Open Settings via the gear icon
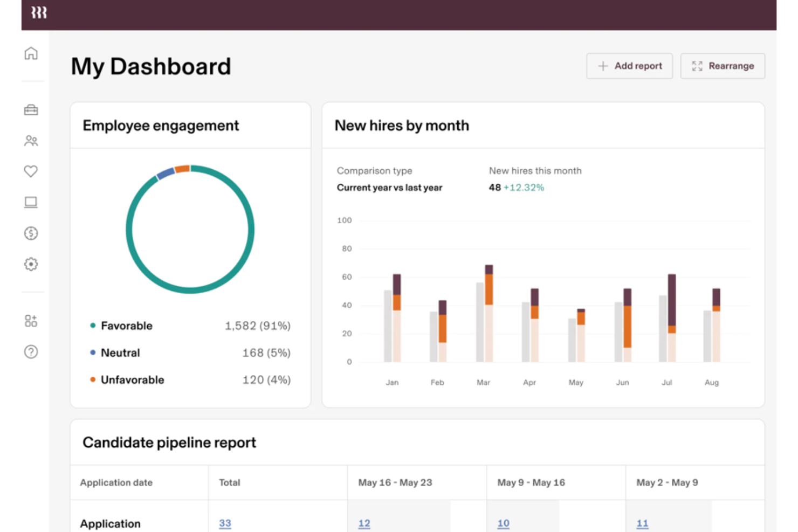This screenshot has width=798, height=532. pyautogui.click(x=31, y=264)
